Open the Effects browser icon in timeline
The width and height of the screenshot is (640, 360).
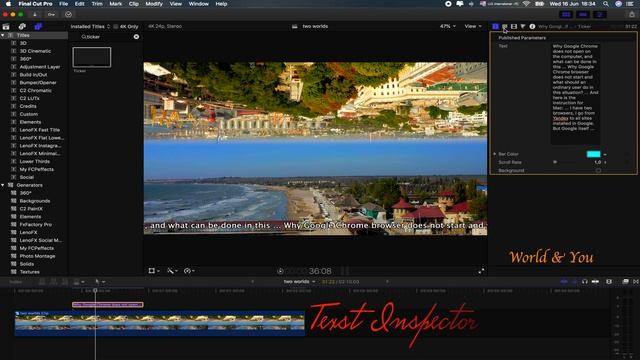point(625,281)
